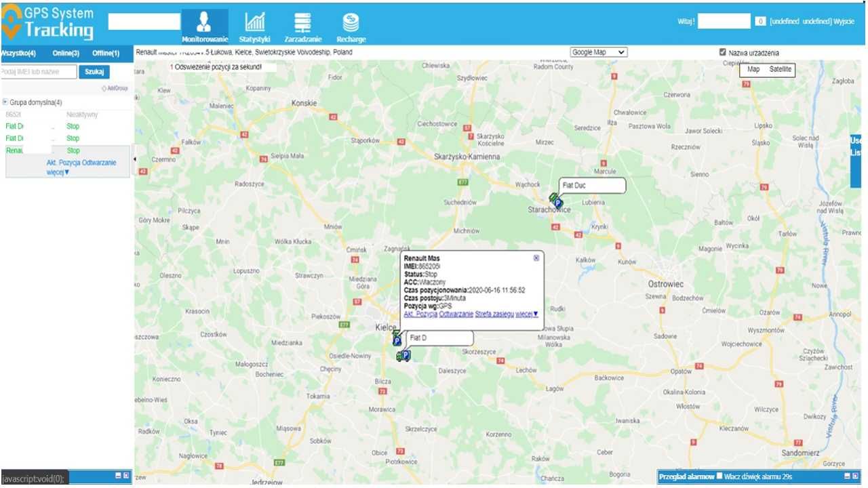Click the AddGroup icon link
The width and height of the screenshot is (868, 488).
[x=114, y=88]
